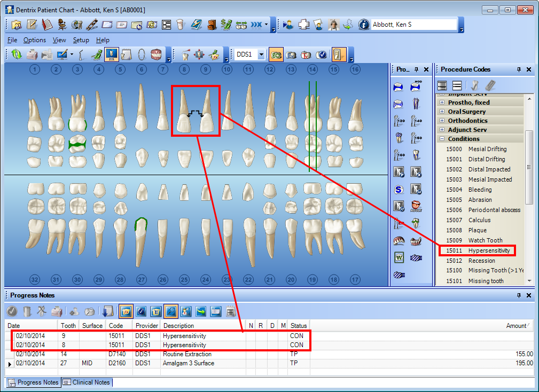
Task: Click the patient name field Abbott, Ken S
Action: coord(414,25)
